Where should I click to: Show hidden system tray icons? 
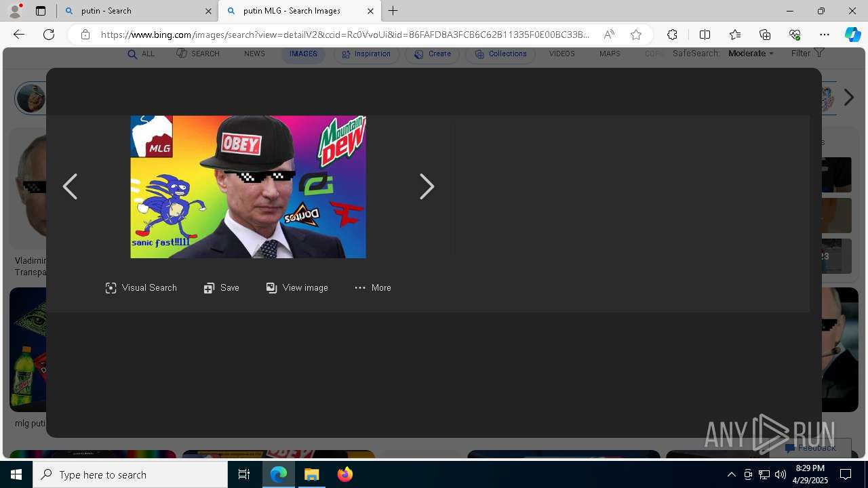[731, 474]
